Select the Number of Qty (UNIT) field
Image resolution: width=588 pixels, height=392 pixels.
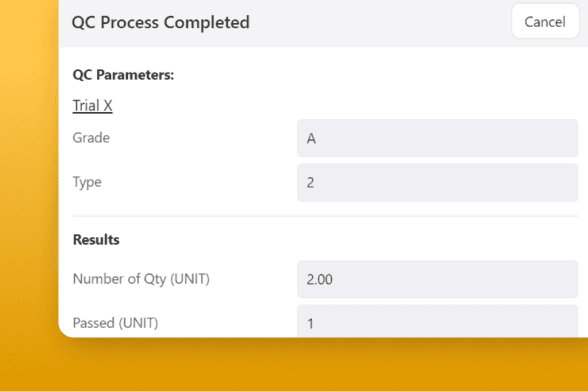pyautogui.click(x=437, y=279)
